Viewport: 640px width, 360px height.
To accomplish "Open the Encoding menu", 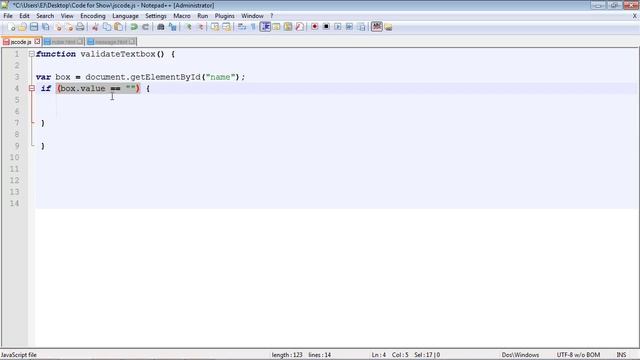I will (93, 16).
